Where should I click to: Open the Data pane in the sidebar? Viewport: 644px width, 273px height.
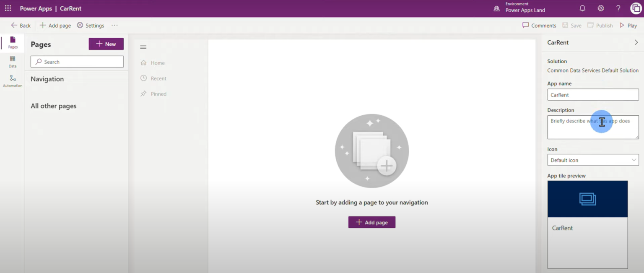tap(13, 62)
